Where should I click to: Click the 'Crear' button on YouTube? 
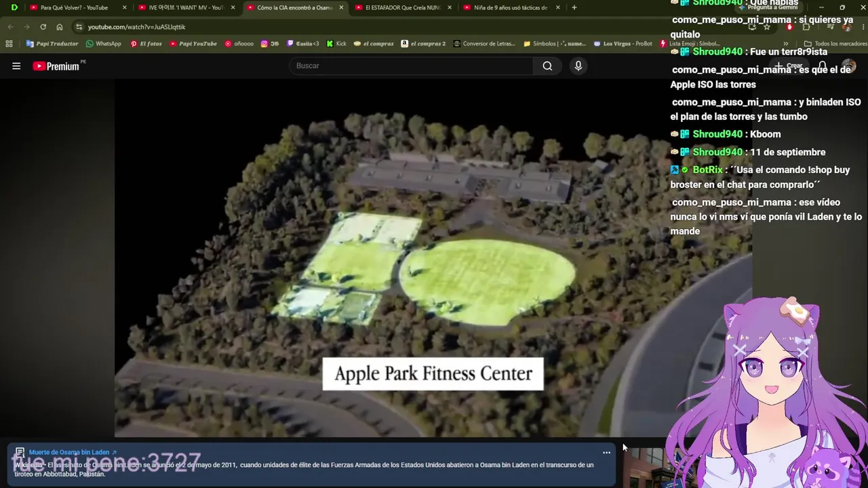789,66
